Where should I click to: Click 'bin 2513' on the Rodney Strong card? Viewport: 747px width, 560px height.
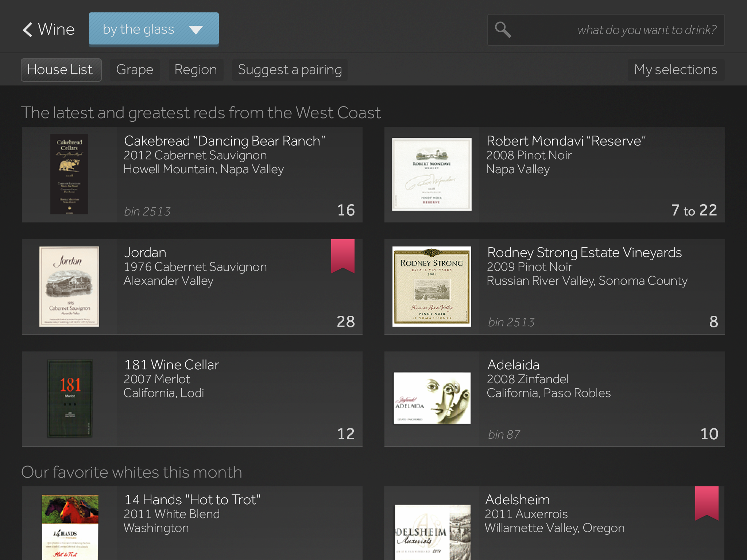tap(511, 322)
